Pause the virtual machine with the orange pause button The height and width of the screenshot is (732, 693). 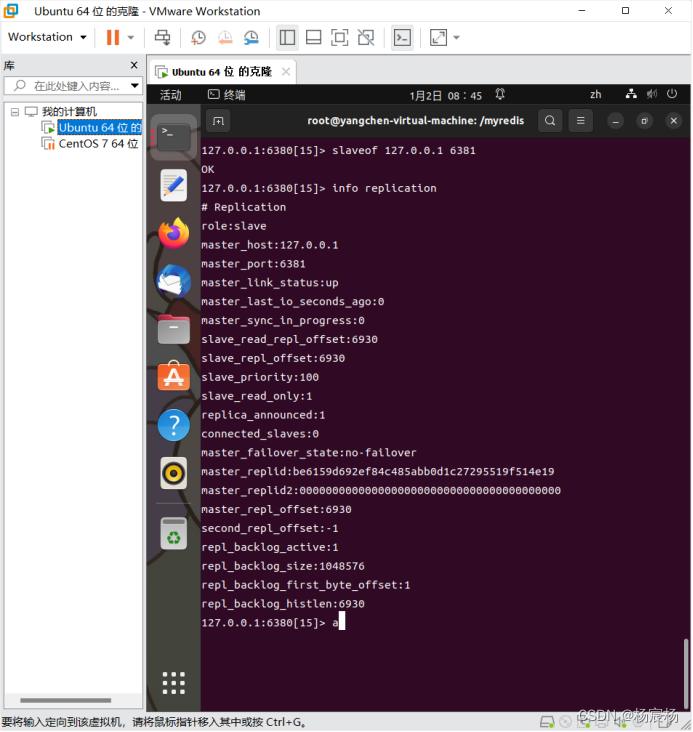(x=113, y=37)
